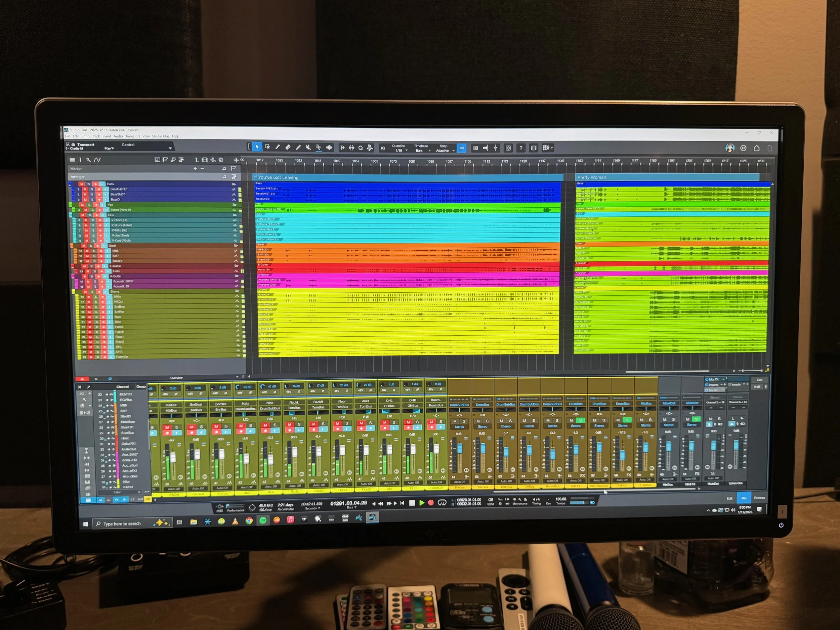
Task: Open Spotify from the Windows taskbar
Action: coord(263,521)
